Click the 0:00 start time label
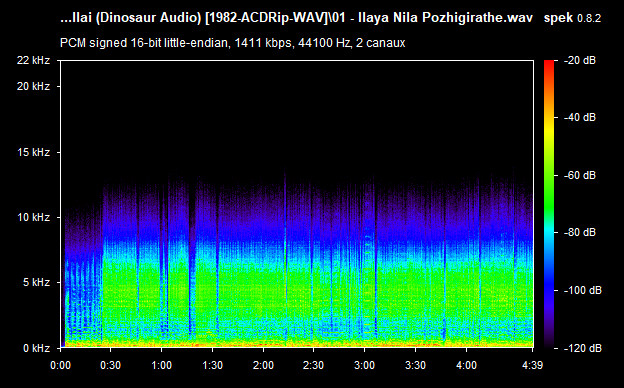This screenshot has width=624, height=388. 60,365
